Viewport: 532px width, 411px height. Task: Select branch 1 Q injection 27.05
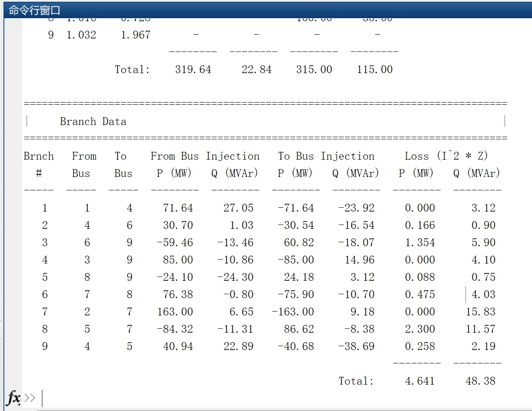(239, 208)
